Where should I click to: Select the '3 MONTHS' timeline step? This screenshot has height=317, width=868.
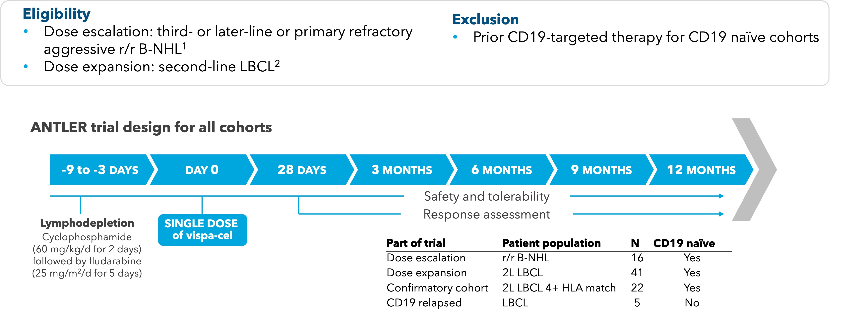(401, 170)
